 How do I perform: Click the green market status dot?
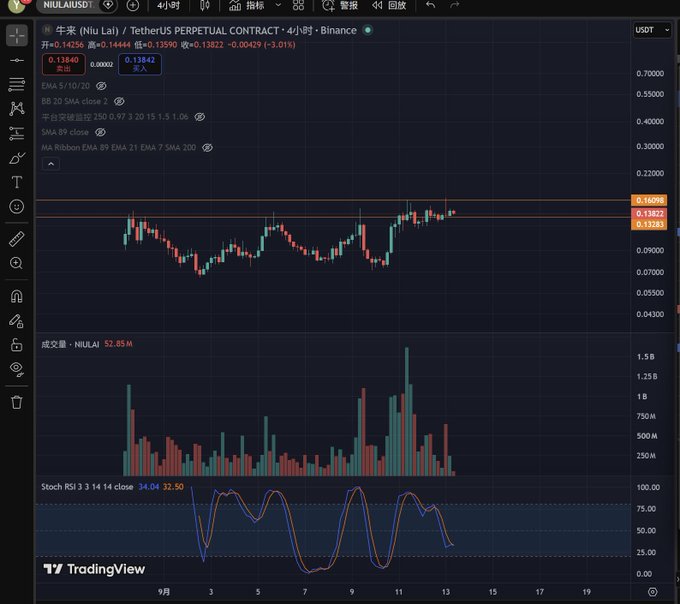(368, 30)
